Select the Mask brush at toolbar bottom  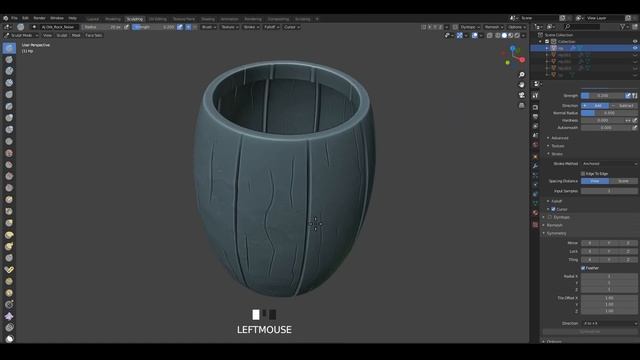click(x=9, y=339)
